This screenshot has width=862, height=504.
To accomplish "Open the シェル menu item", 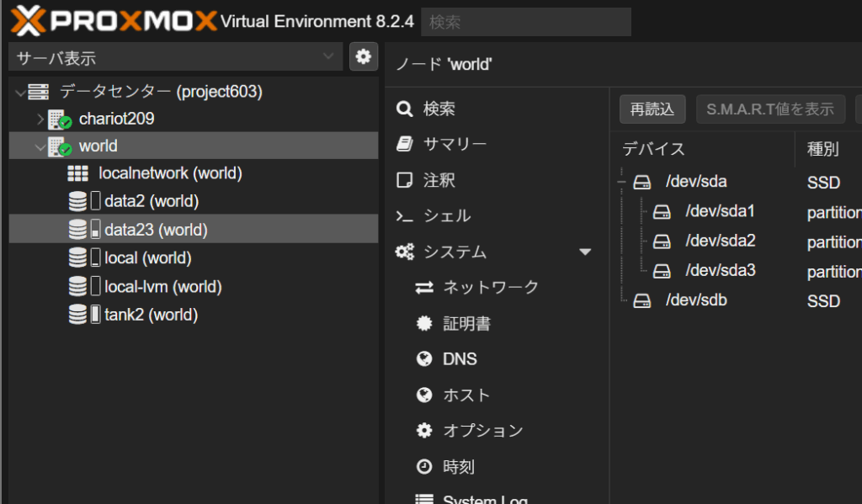I will point(447,216).
